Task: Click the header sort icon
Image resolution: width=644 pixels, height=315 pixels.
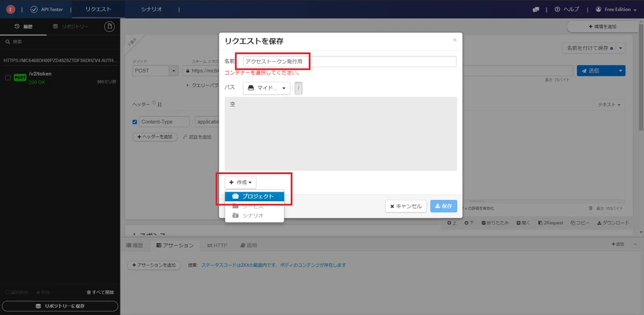Action: [x=159, y=104]
